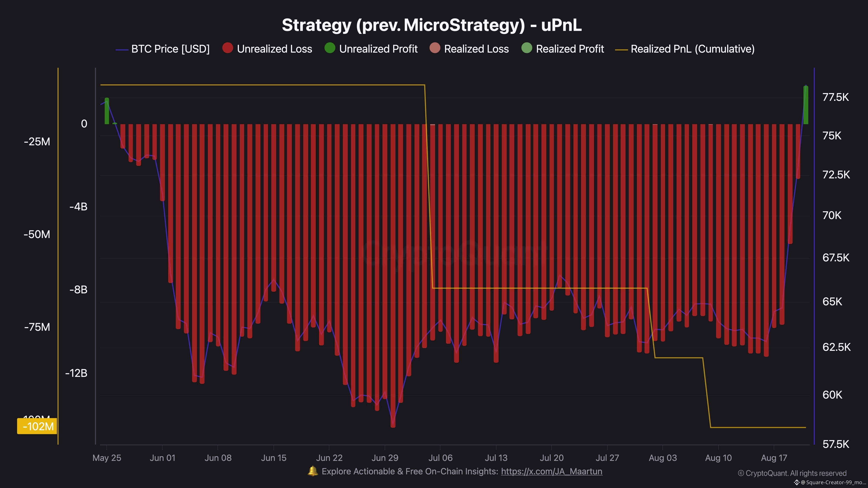Click the Jul 13 date label
This screenshot has width=868, height=488.
[x=496, y=458]
